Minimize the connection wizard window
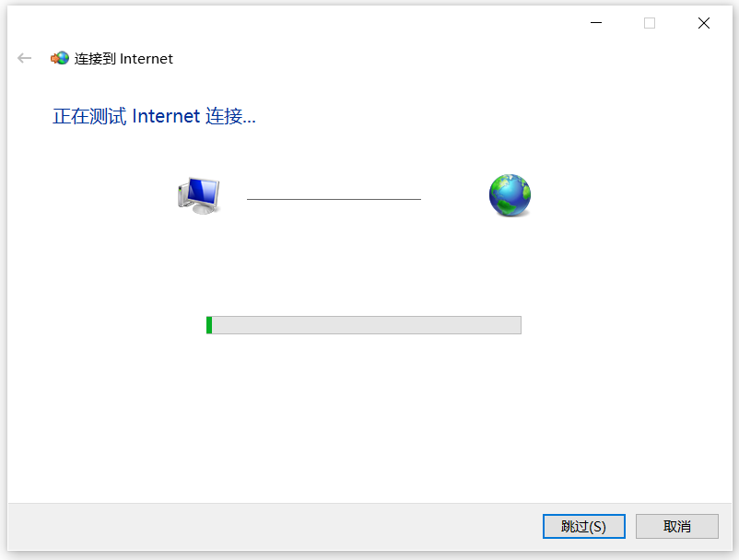Viewport: 739px width, 560px height. click(x=596, y=23)
